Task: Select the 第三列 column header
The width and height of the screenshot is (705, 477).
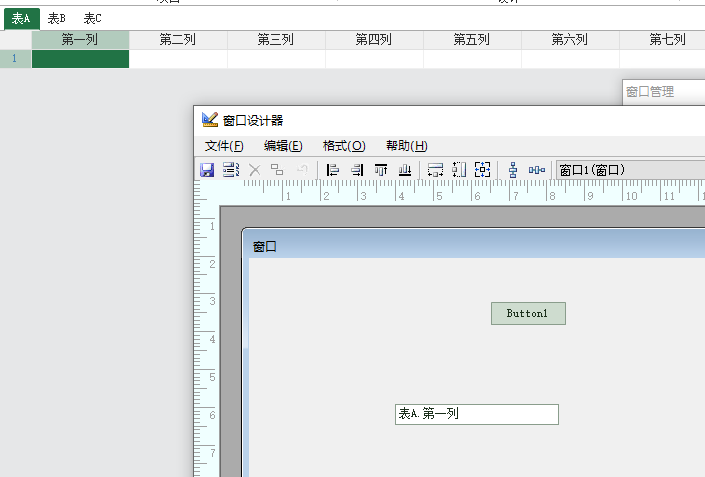Action: [276, 40]
